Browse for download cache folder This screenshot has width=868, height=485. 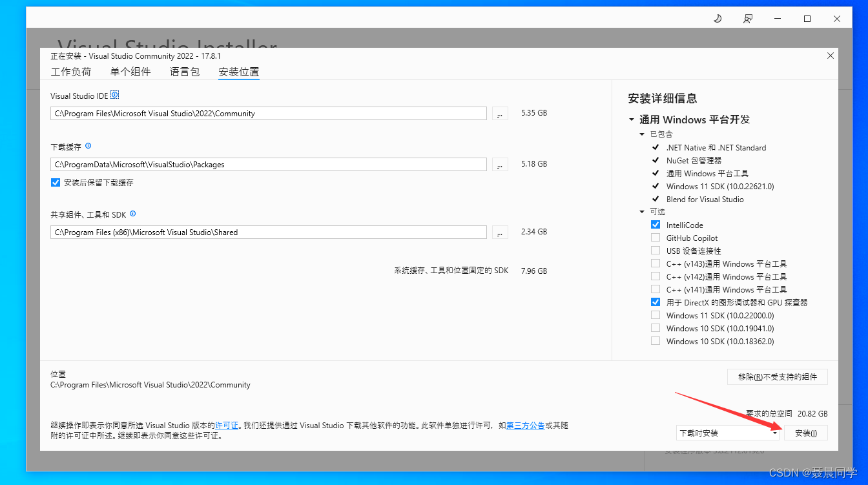pos(500,165)
